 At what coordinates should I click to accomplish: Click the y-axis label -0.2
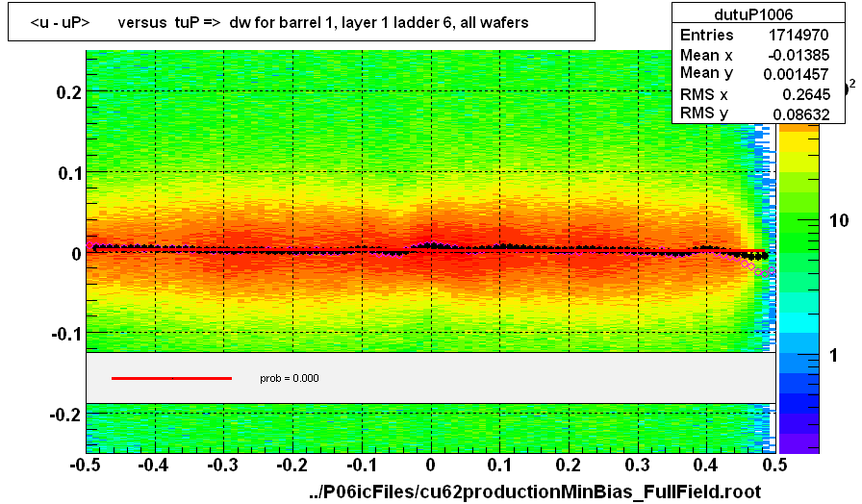point(65,415)
